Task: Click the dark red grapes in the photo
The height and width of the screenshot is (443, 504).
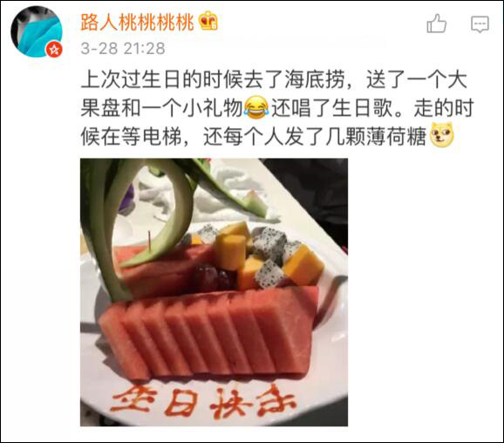Action: 214,277
